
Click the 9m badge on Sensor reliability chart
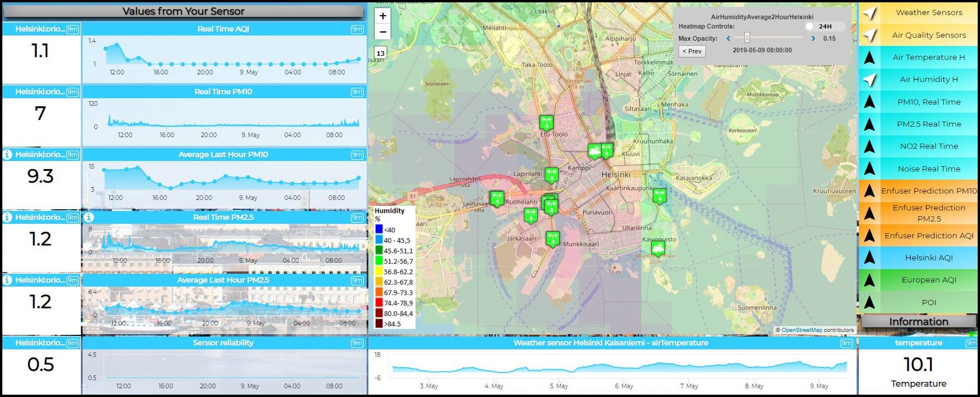(x=357, y=343)
